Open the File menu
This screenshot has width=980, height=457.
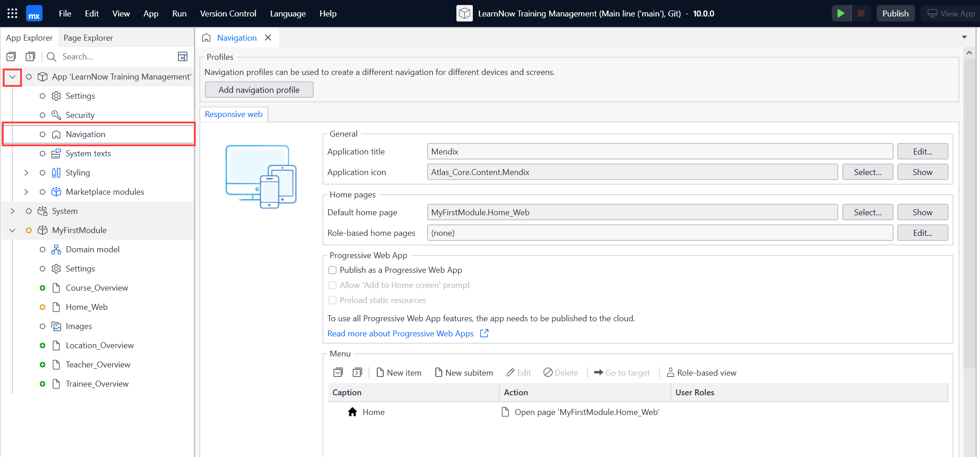pyautogui.click(x=65, y=13)
